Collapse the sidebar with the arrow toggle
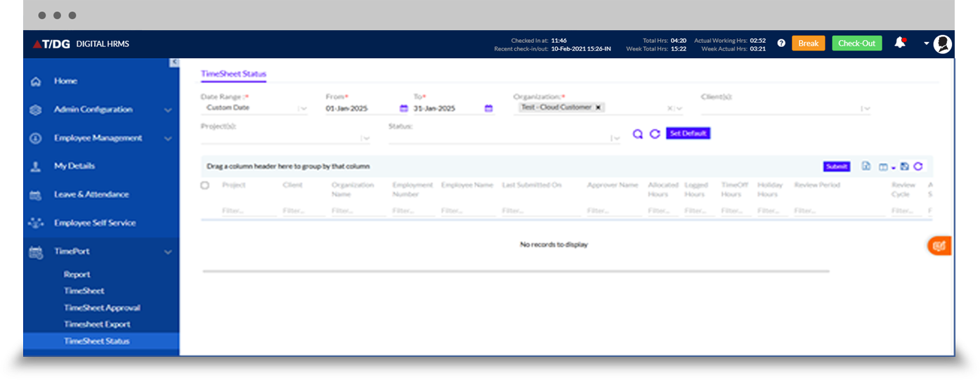This screenshot has width=980, height=380. [x=174, y=63]
